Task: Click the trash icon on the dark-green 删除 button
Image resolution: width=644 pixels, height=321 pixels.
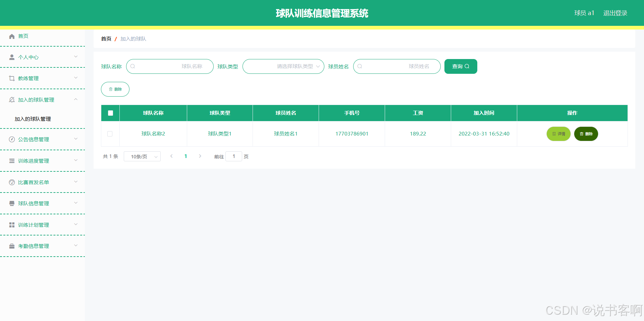Action: (582, 134)
